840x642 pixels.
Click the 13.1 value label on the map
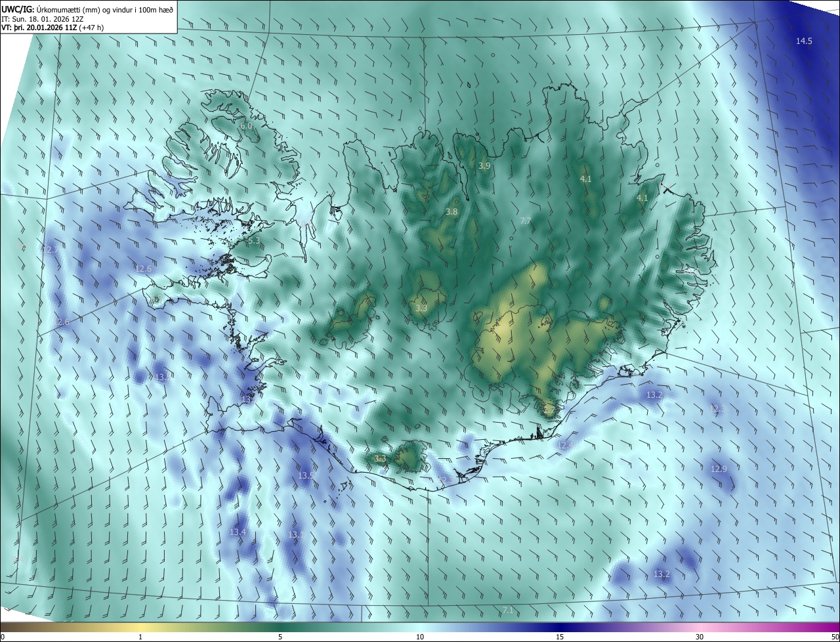tap(296, 535)
